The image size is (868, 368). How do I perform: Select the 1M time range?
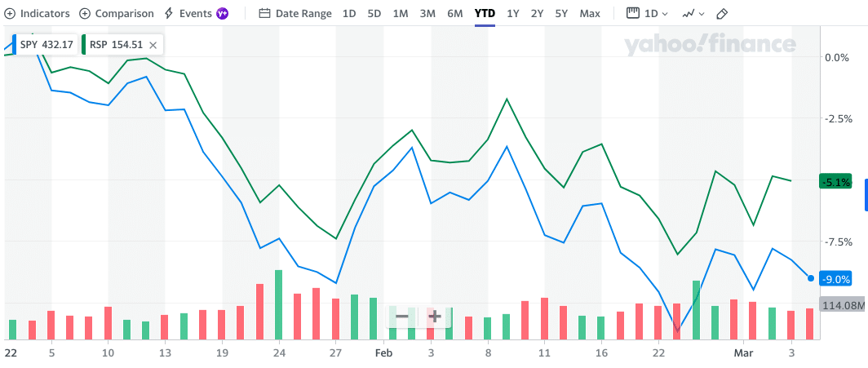(x=401, y=14)
